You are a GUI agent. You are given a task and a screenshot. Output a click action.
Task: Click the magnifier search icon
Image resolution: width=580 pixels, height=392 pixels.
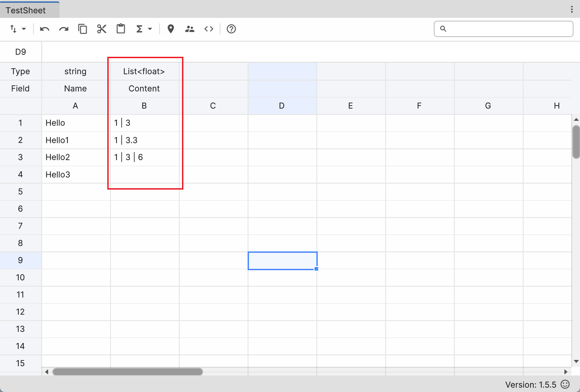443,29
